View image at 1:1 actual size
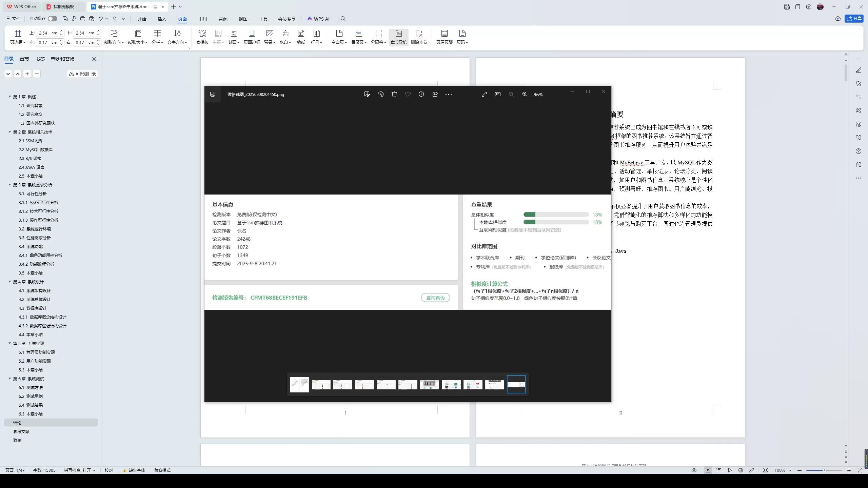This screenshot has width=868, height=488. pos(497,94)
